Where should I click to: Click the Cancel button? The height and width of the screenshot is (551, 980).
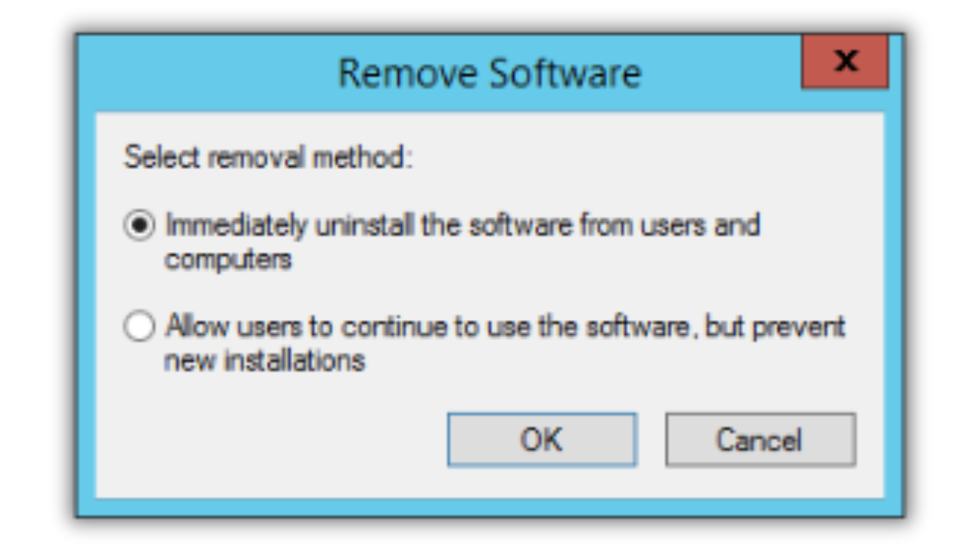tap(761, 440)
